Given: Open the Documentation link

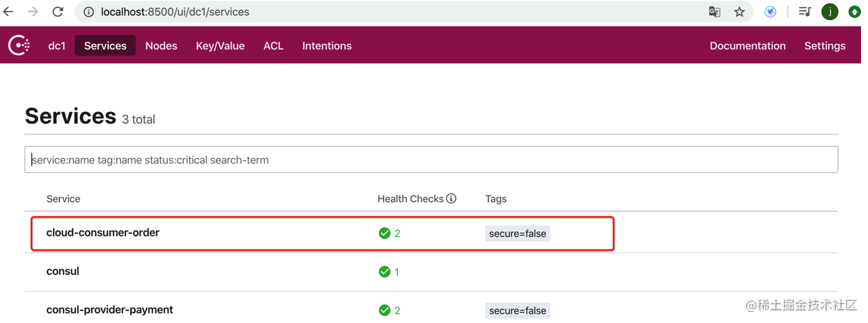Looking at the screenshot, I should (747, 46).
